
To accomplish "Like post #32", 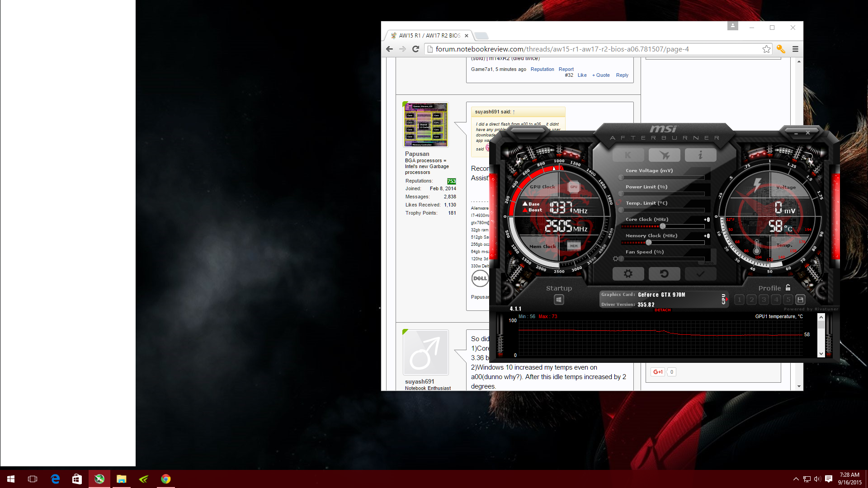I will tap(582, 75).
